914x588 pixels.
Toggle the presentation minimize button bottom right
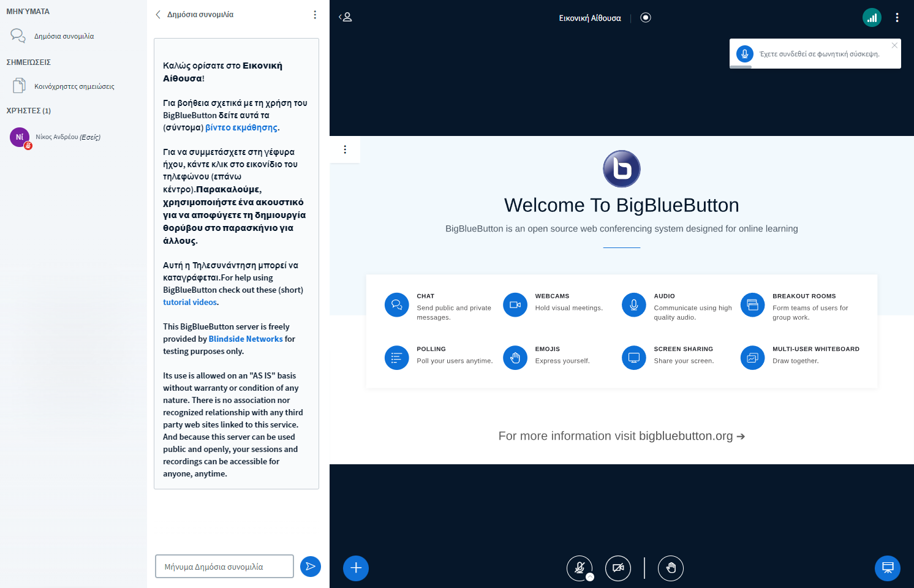pos(888,568)
